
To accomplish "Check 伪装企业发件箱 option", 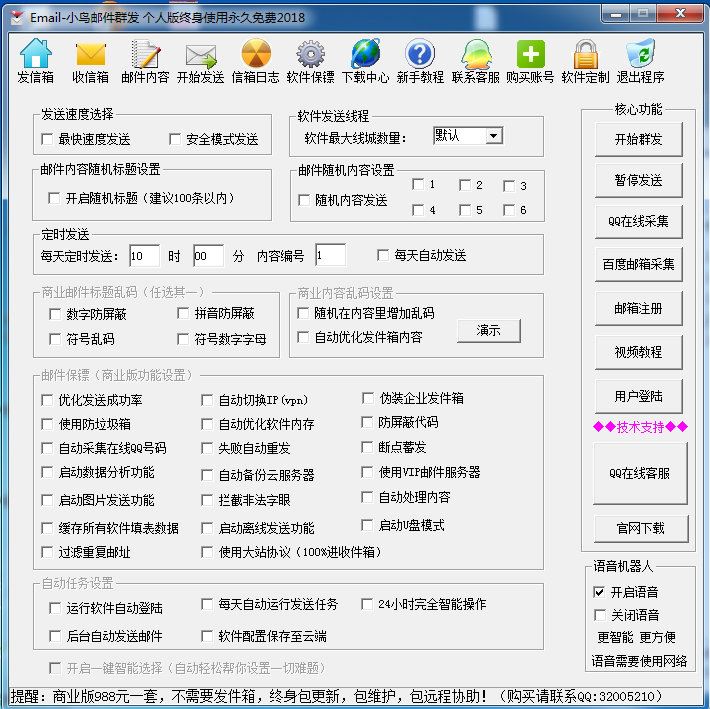I will (367, 398).
